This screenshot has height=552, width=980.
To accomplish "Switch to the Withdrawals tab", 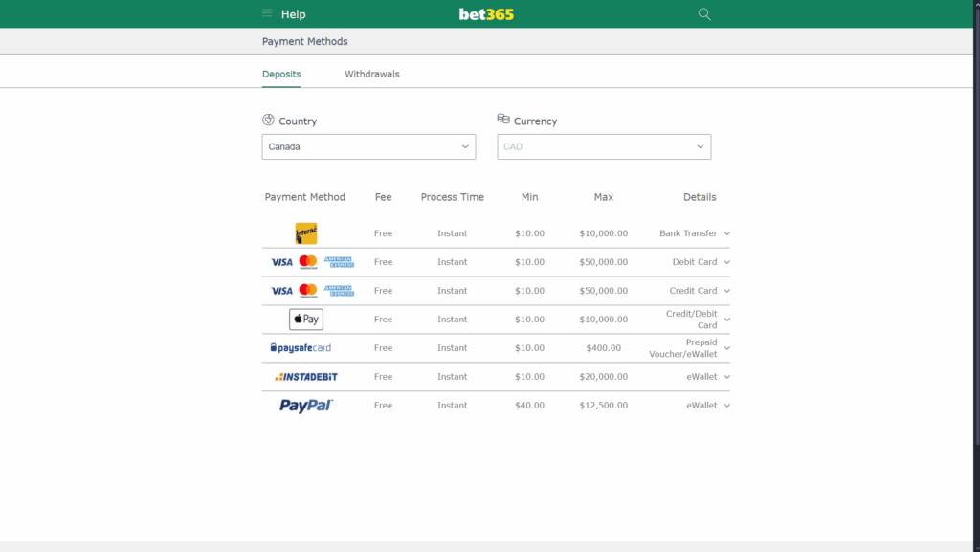I will 371,74.
